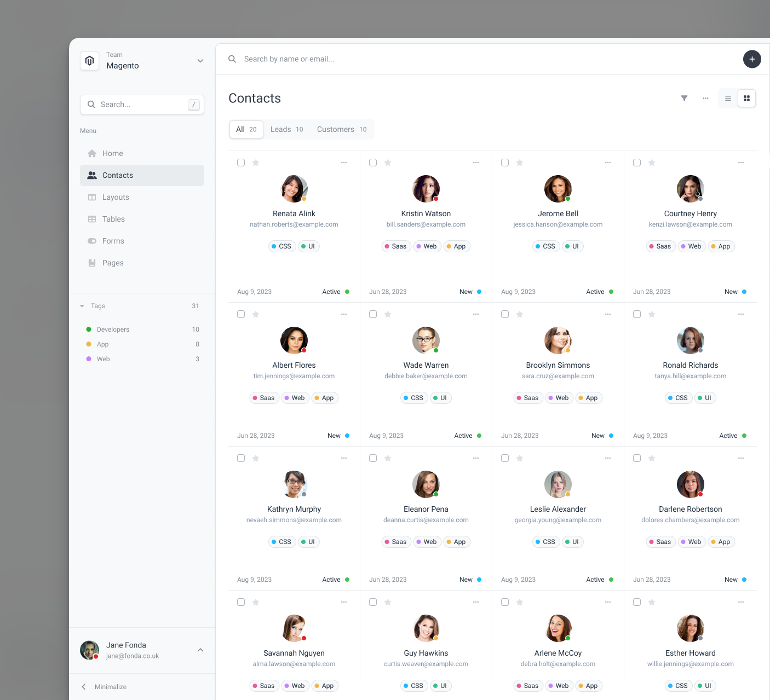Screen dimensions: 770x700
Task: Open the Pages section icon
Action: 92,263
